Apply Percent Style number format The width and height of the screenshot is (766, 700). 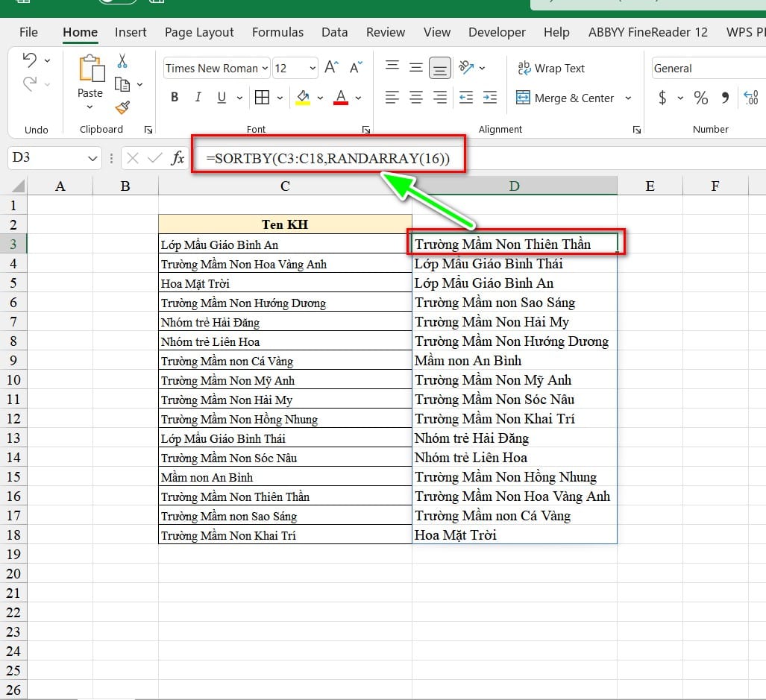[x=700, y=98]
